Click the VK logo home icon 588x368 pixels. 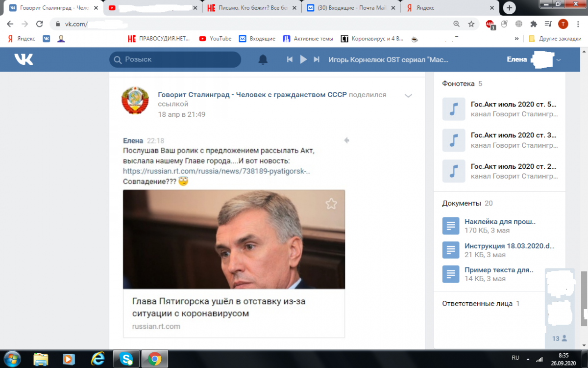coord(24,59)
